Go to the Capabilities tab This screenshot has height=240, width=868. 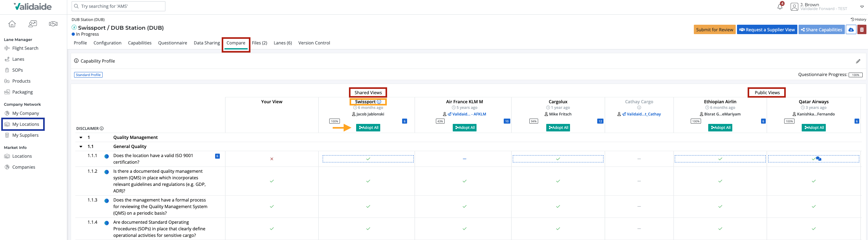(x=140, y=43)
